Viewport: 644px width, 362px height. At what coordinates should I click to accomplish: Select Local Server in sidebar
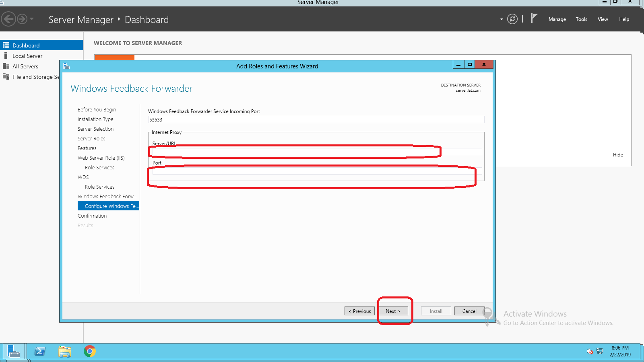[x=27, y=56]
